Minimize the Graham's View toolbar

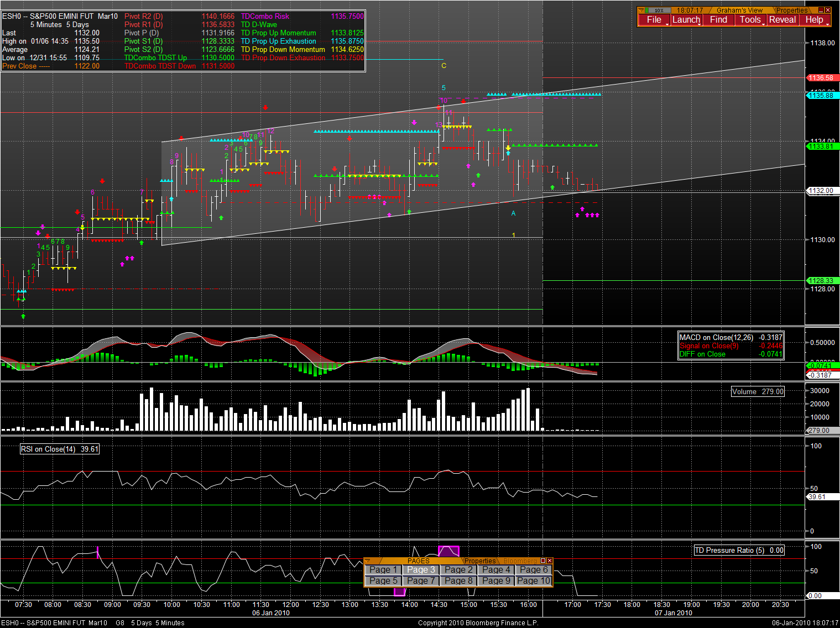click(821, 11)
